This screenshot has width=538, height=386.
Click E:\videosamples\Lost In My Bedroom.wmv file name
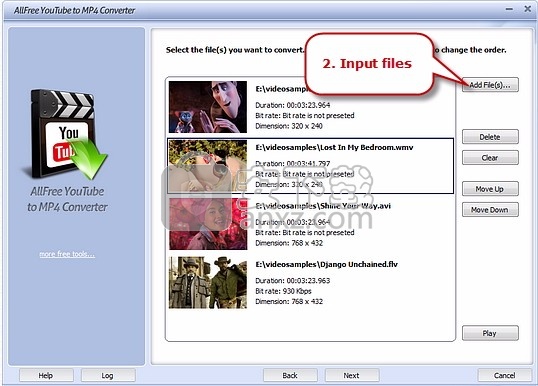pos(335,148)
